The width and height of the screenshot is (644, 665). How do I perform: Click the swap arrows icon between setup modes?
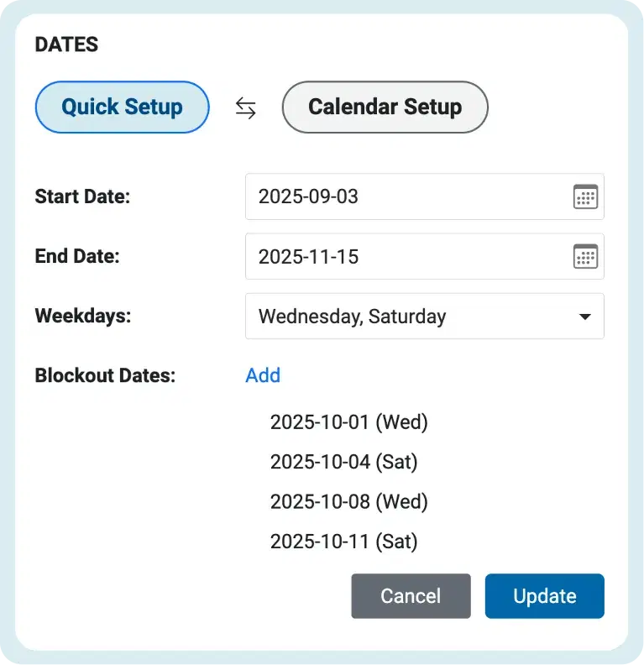pos(245,107)
